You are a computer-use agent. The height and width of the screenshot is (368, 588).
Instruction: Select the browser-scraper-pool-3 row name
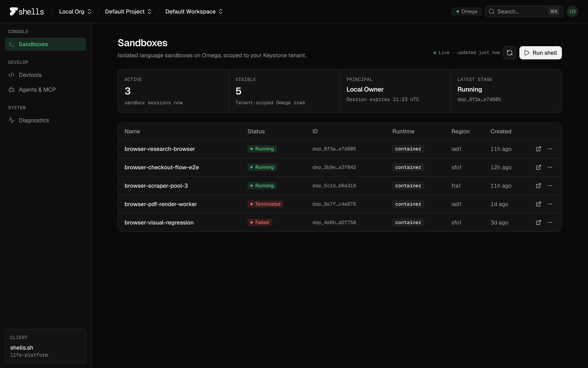tap(156, 186)
